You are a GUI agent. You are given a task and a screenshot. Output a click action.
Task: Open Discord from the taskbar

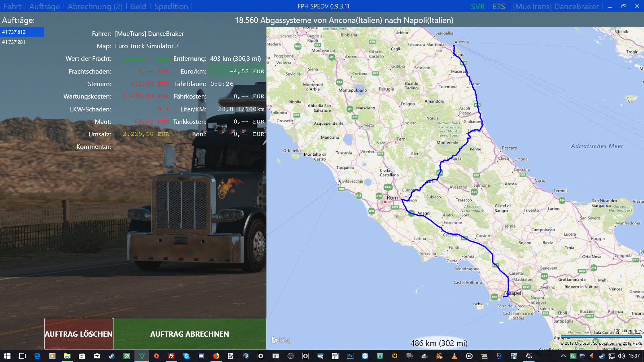[201, 356]
